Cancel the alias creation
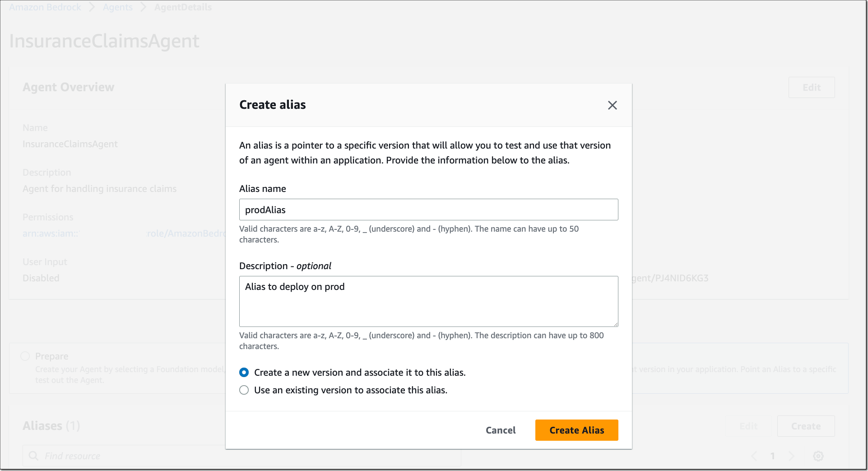Viewport: 868px width, 471px height. (x=500, y=430)
